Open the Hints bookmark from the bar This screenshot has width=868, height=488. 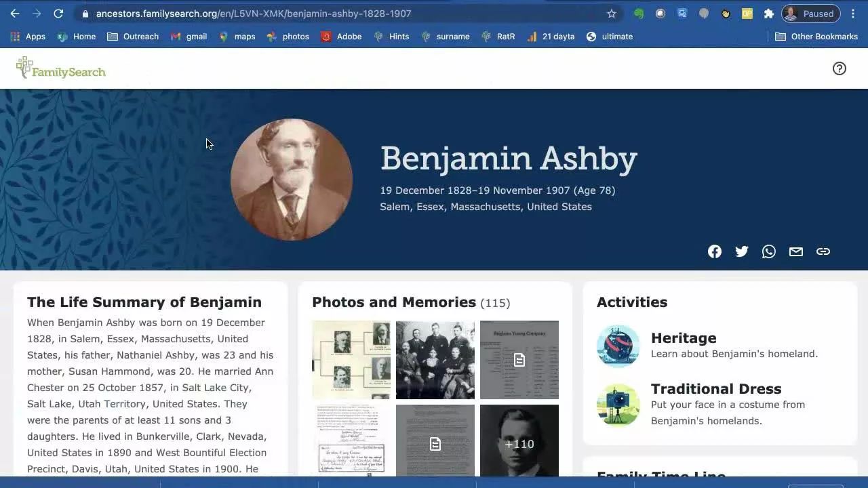[x=391, y=37]
